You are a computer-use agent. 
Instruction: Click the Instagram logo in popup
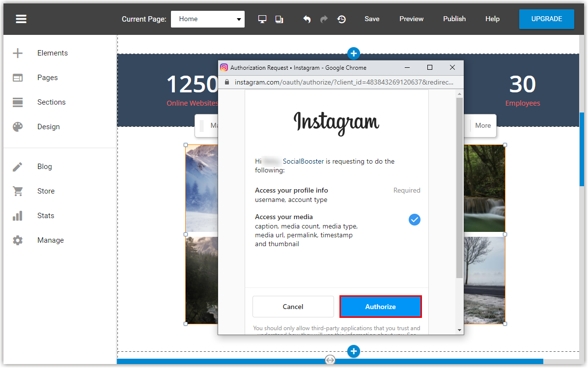336,123
